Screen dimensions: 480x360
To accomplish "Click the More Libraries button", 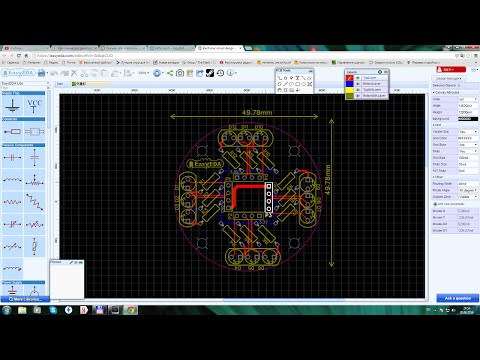I will click(25, 299).
